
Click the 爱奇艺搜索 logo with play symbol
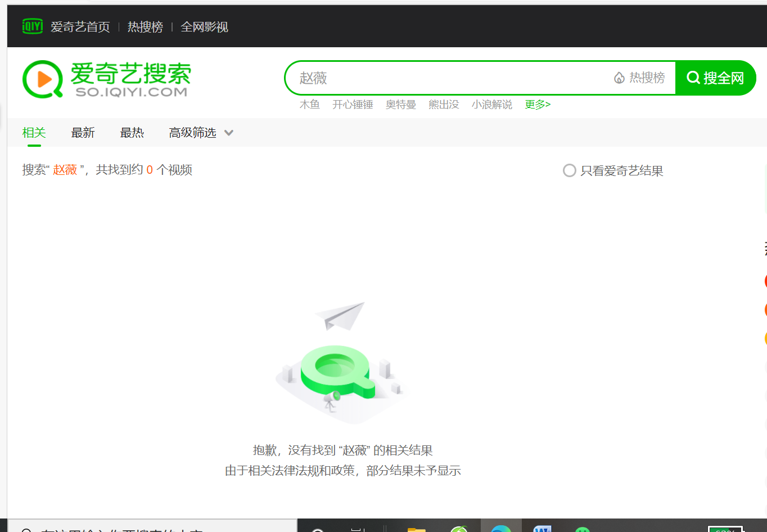point(107,79)
